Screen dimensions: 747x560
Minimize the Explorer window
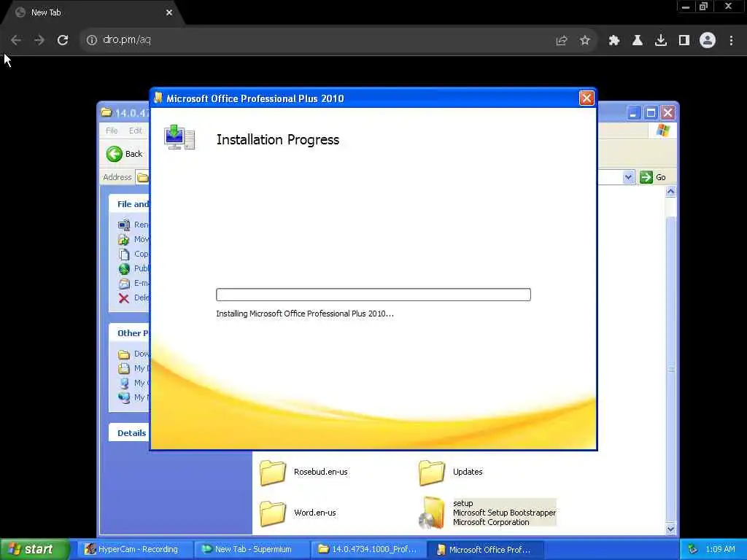coord(633,113)
